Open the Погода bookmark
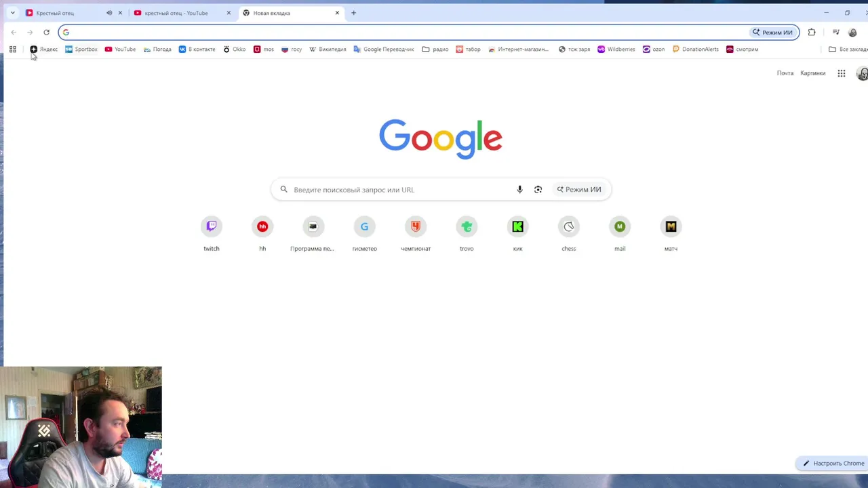 coord(157,49)
